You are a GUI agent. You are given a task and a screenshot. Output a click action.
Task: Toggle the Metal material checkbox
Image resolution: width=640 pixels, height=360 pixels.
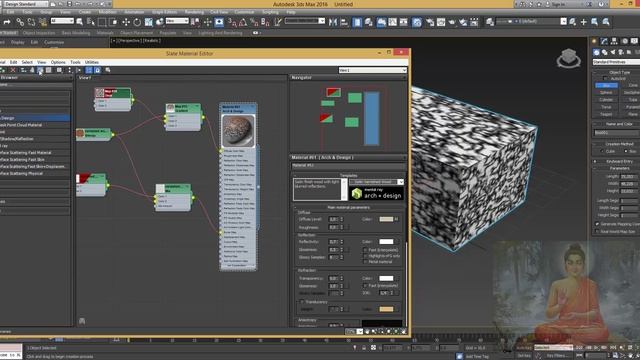[x=365, y=262]
